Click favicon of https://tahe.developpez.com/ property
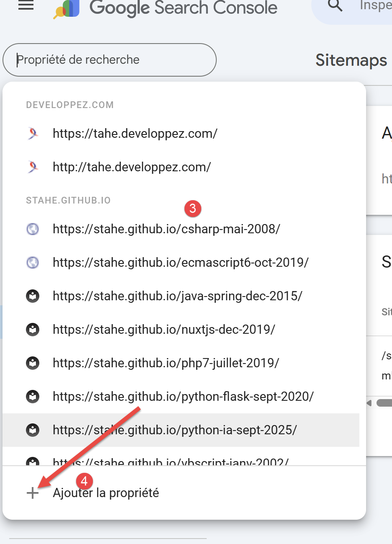The image size is (392, 544). [33, 134]
